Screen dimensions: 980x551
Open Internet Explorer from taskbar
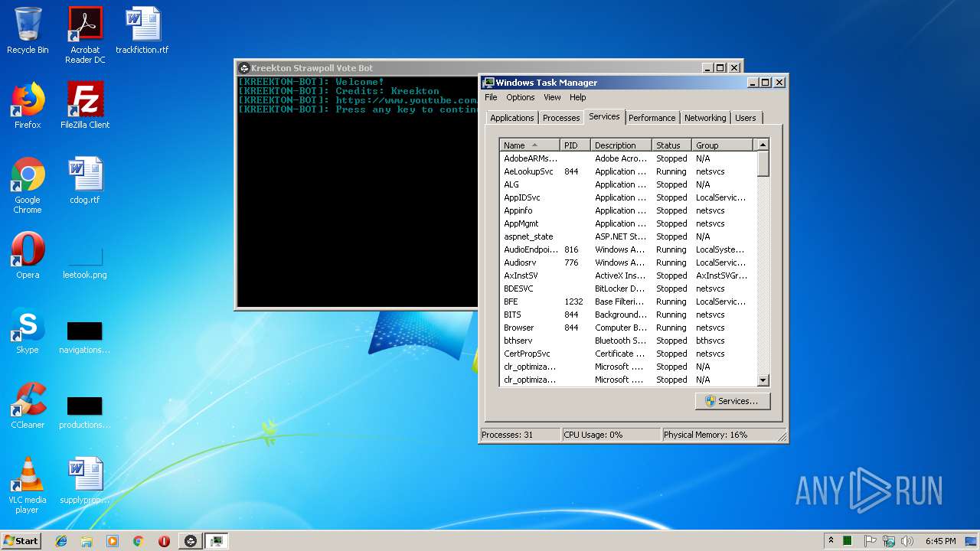61,541
